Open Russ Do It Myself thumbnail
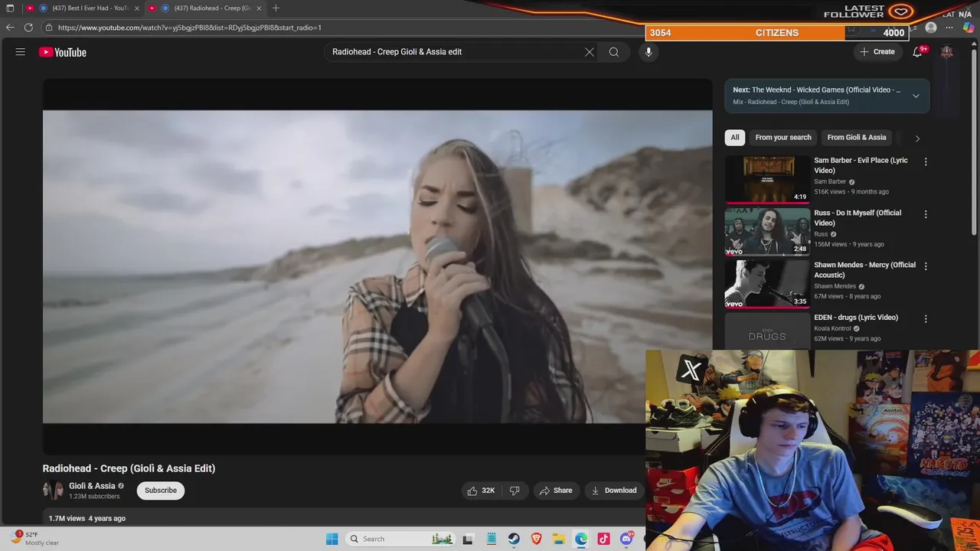980x551 pixels. pos(767,231)
